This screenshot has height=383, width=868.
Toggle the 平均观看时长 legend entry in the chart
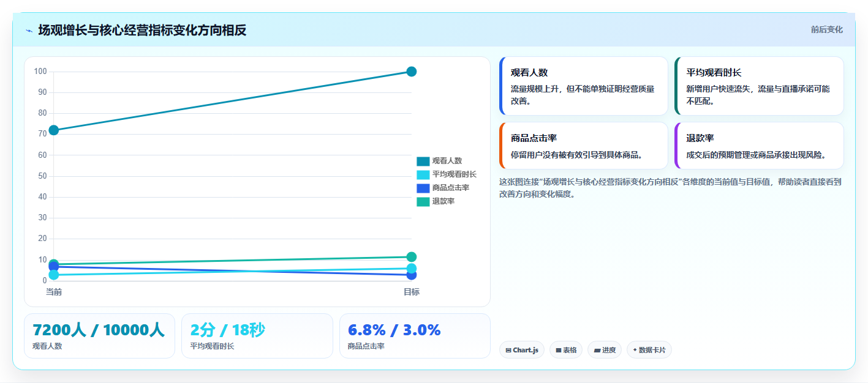coord(447,174)
